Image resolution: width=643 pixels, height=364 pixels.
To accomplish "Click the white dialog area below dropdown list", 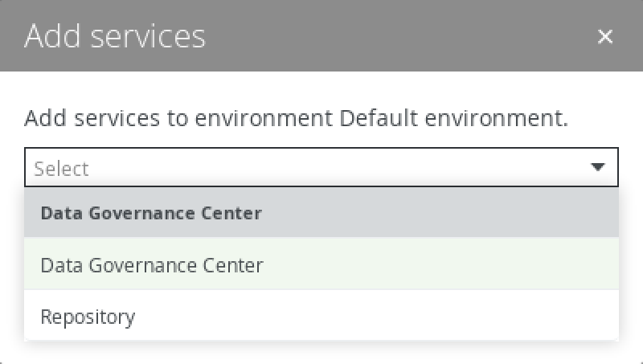I will pos(321,352).
